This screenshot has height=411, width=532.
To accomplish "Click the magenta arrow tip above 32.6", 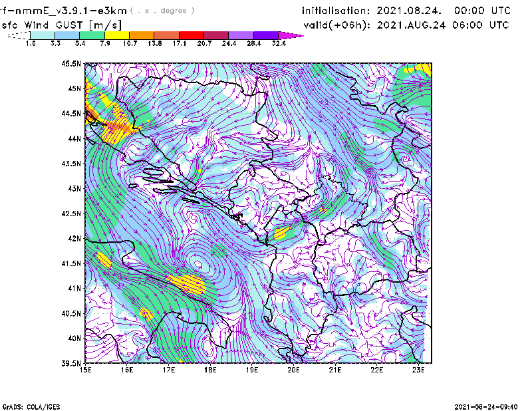I will click(291, 35).
